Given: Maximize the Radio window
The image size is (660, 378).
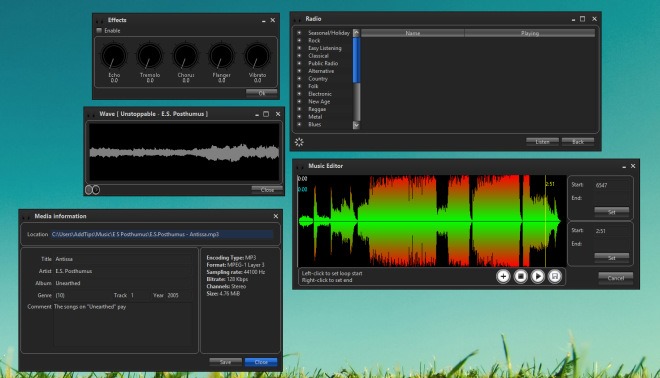Looking at the screenshot, I should [x=583, y=19].
